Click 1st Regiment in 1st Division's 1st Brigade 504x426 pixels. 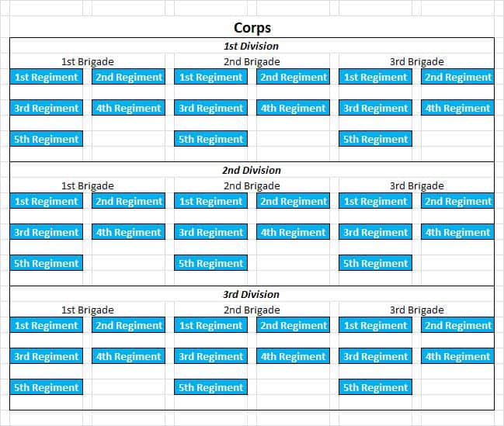[47, 77]
